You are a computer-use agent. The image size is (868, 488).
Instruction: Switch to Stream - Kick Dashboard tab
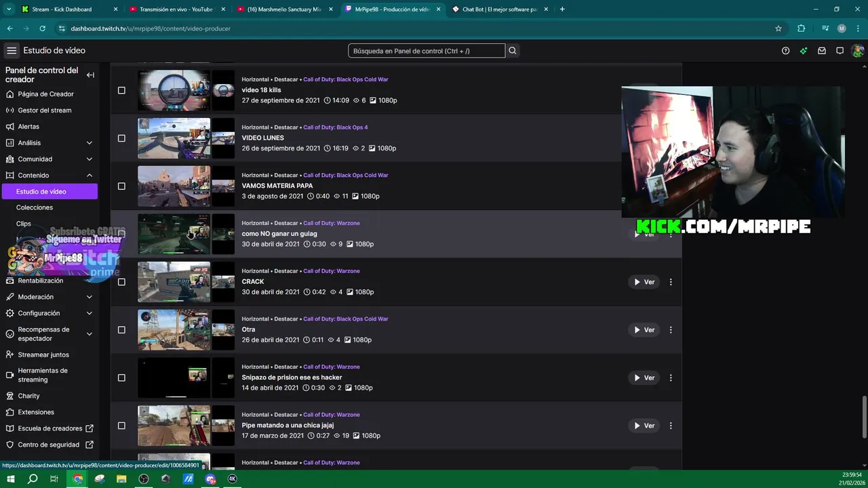coord(70,9)
